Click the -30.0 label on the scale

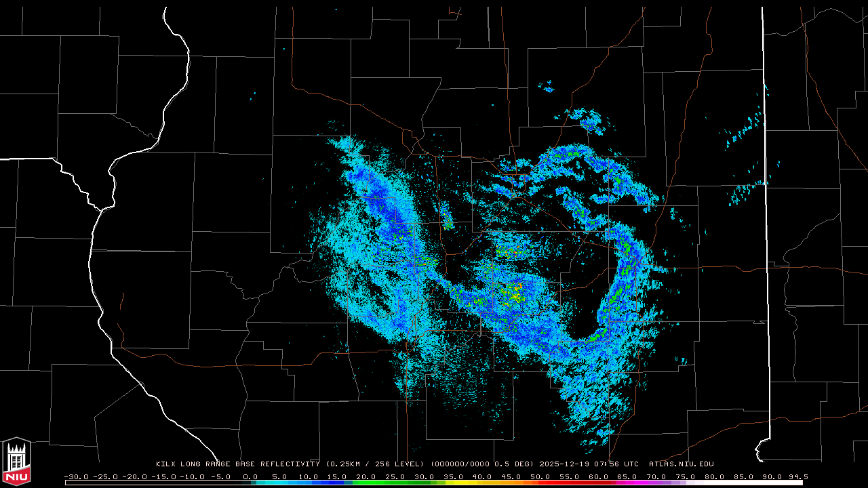click(75, 476)
